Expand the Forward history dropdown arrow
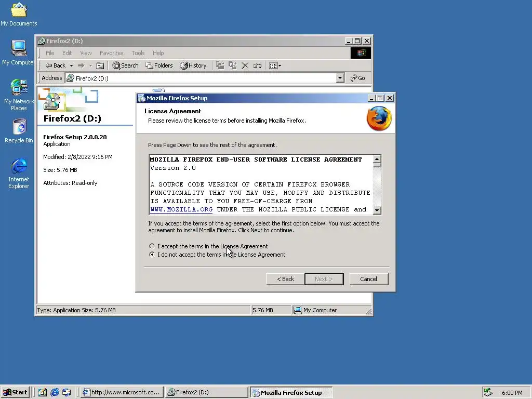The image size is (532, 399). pos(90,65)
